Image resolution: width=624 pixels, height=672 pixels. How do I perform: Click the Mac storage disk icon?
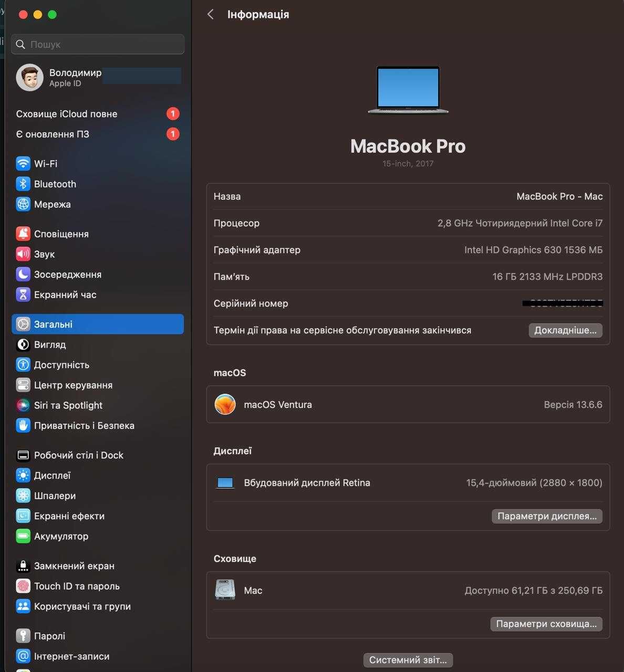pos(225,590)
